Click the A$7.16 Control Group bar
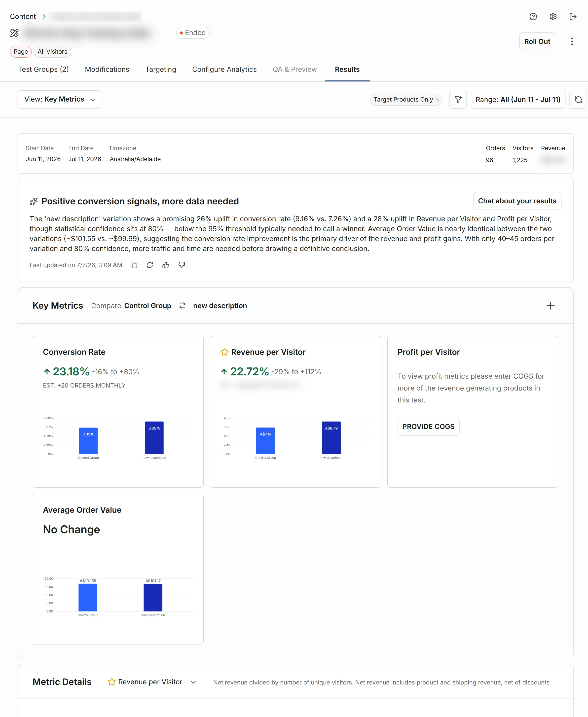 265,441
